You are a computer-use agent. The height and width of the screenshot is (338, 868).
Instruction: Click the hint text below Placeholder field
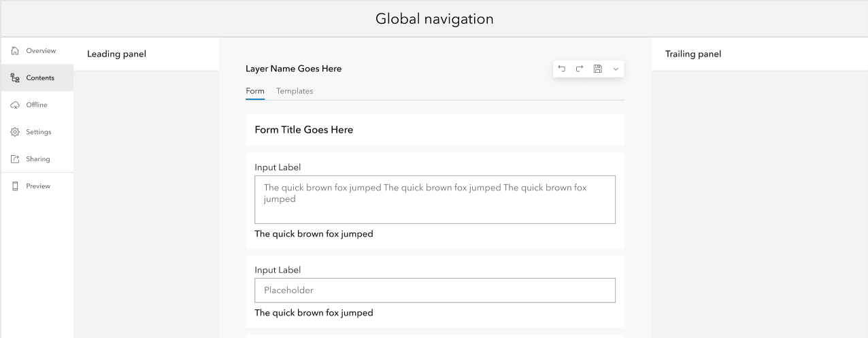(314, 314)
